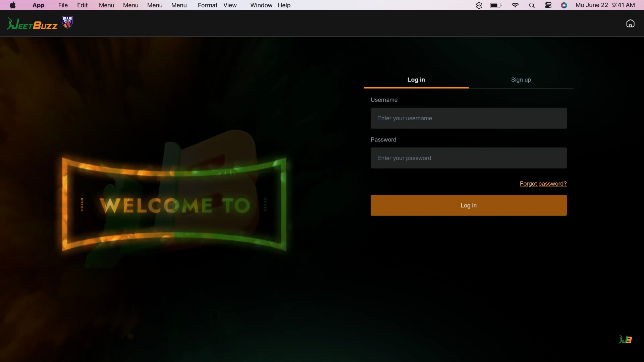This screenshot has height=362, width=644.
Task: Follow the Forgot password? link
Action: click(x=543, y=184)
